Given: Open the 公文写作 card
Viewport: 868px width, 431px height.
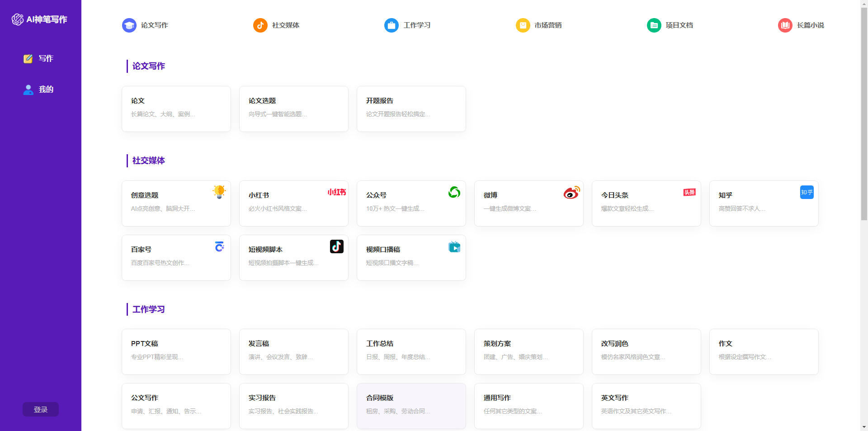Looking at the screenshot, I should pos(176,406).
